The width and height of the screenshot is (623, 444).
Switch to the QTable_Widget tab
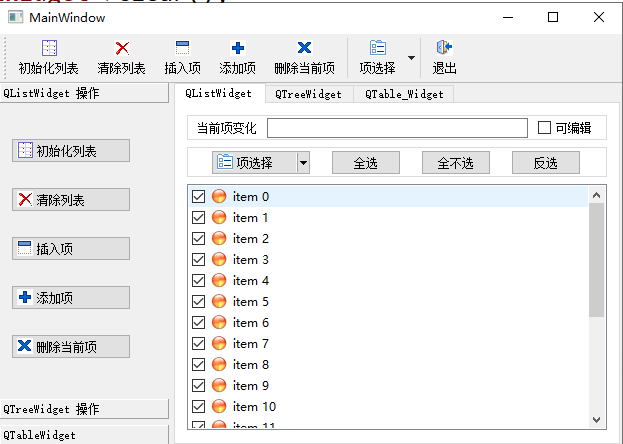click(x=404, y=94)
